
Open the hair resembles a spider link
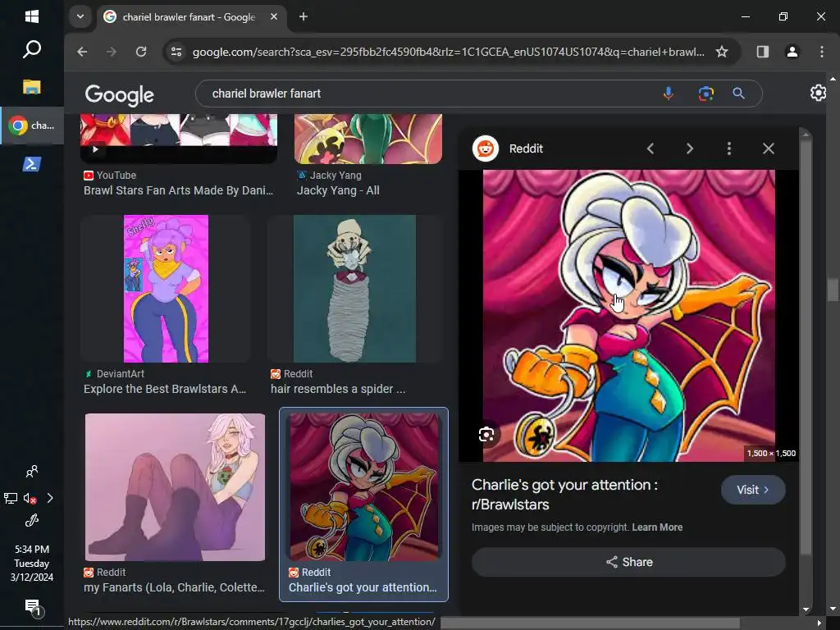pyautogui.click(x=338, y=389)
